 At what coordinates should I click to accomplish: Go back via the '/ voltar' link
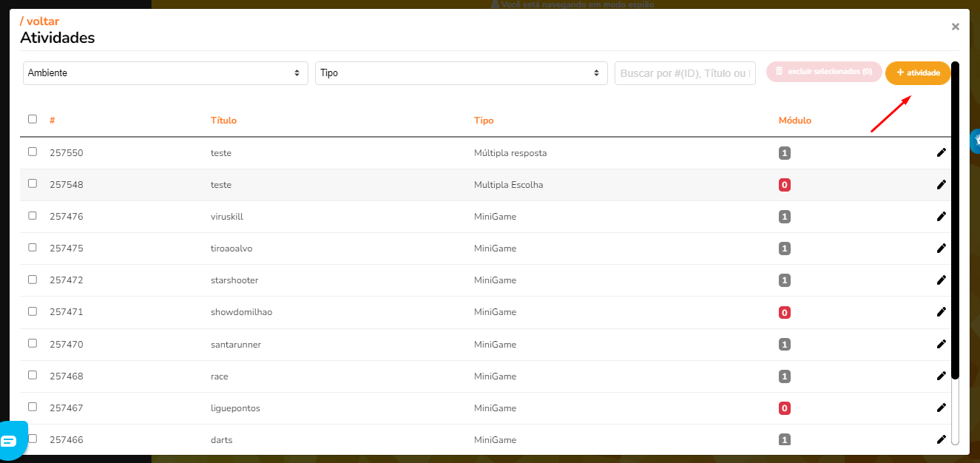pos(40,21)
